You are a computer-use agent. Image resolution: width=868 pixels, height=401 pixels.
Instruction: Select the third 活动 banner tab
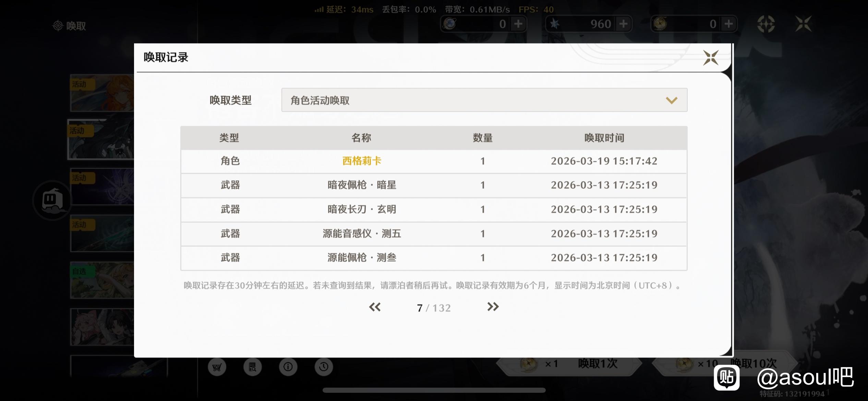102,187
